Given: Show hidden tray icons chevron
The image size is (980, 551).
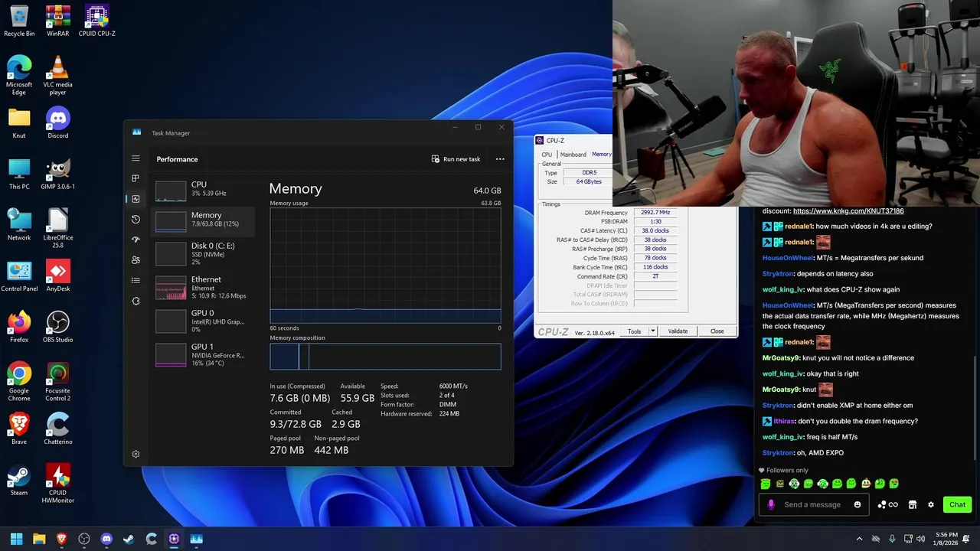Looking at the screenshot, I should 859,539.
